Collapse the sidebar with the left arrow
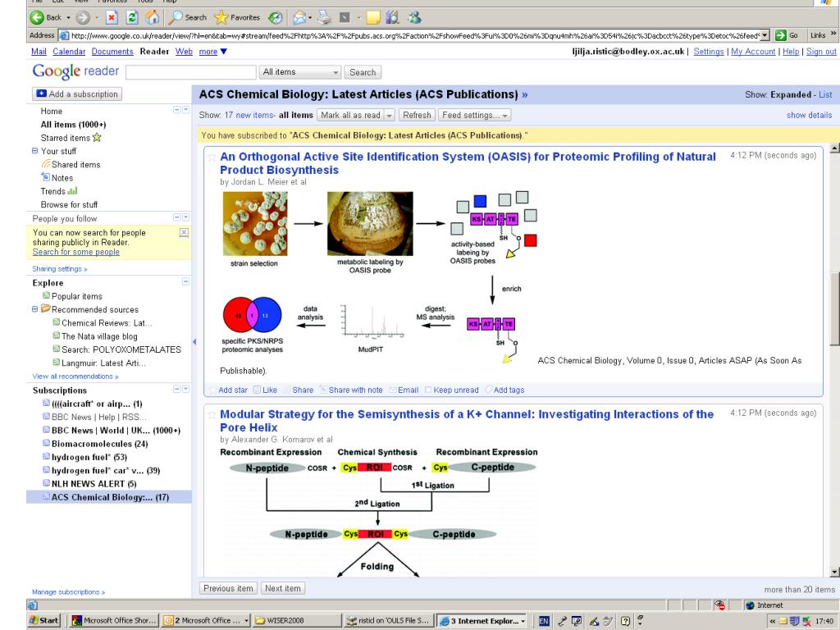Viewport: 840px width, 630px height. (194, 342)
